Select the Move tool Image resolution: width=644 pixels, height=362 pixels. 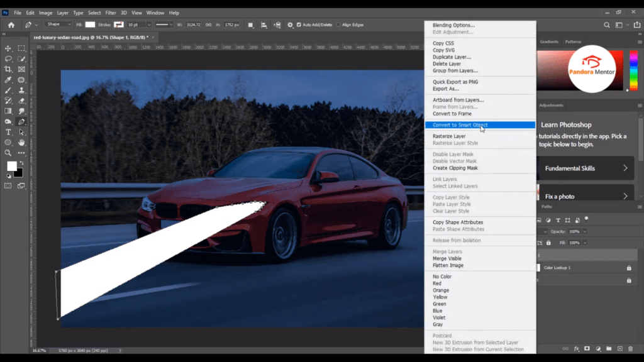coord(8,48)
